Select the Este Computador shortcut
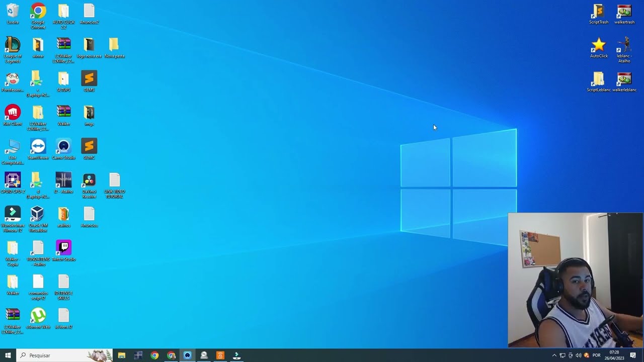Viewport: 644px width, 362px height. 13,151
